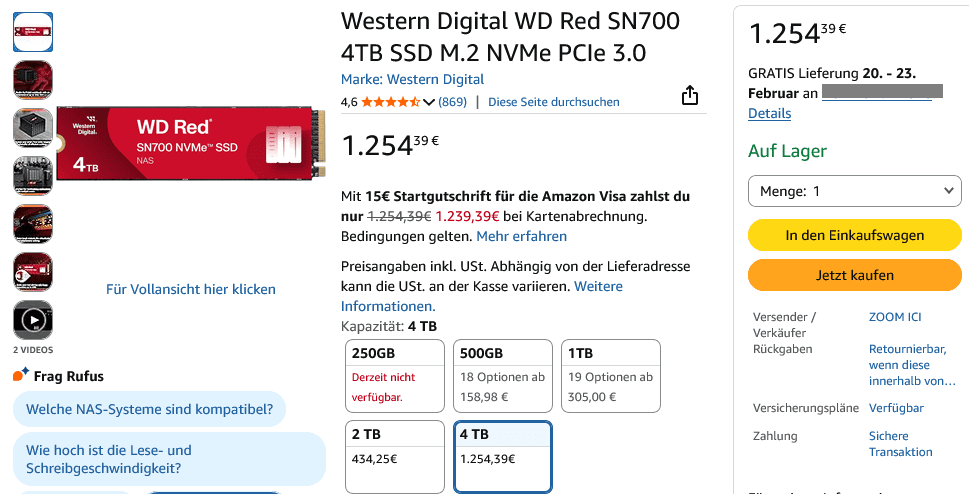Click the star rating icons
This screenshot has width=969, height=494.
pyautogui.click(x=391, y=102)
